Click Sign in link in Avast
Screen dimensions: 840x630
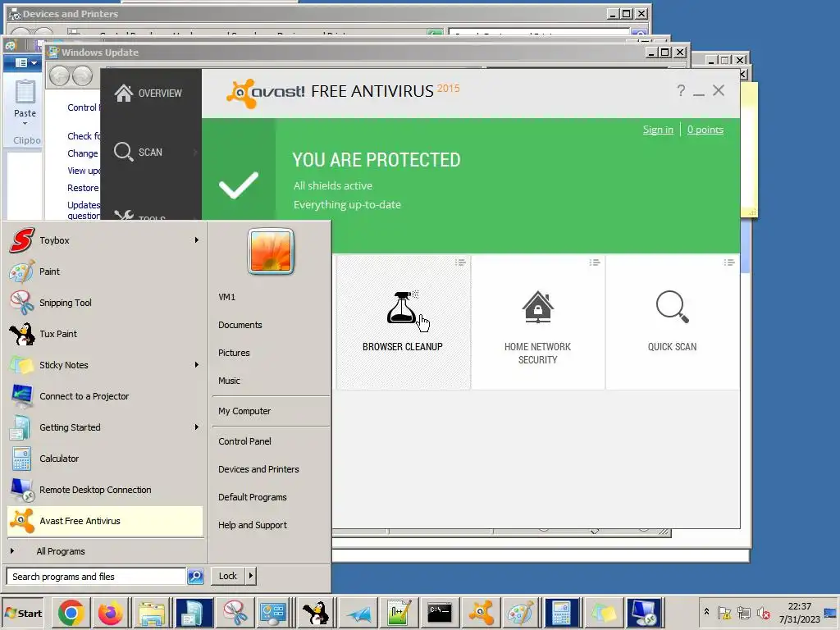pyautogui.click(x=658, y=130)
